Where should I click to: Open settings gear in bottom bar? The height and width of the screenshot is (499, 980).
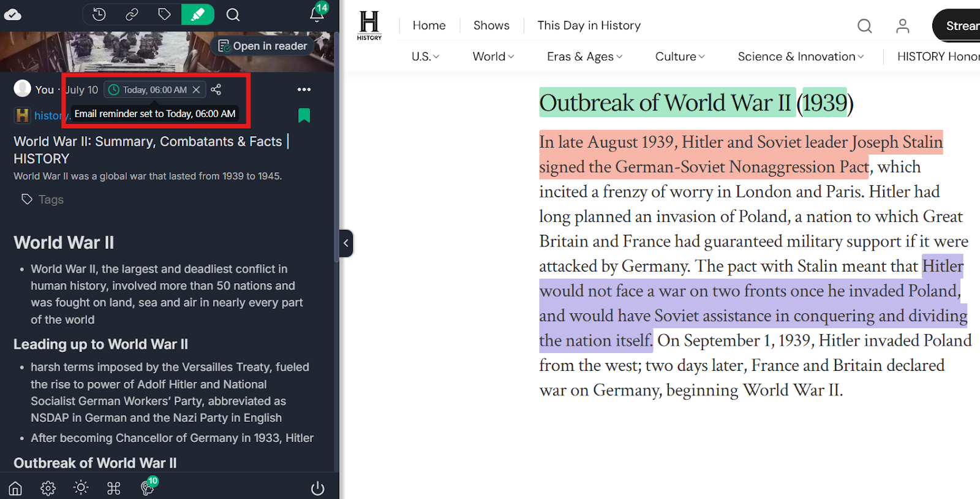(48, 488)
